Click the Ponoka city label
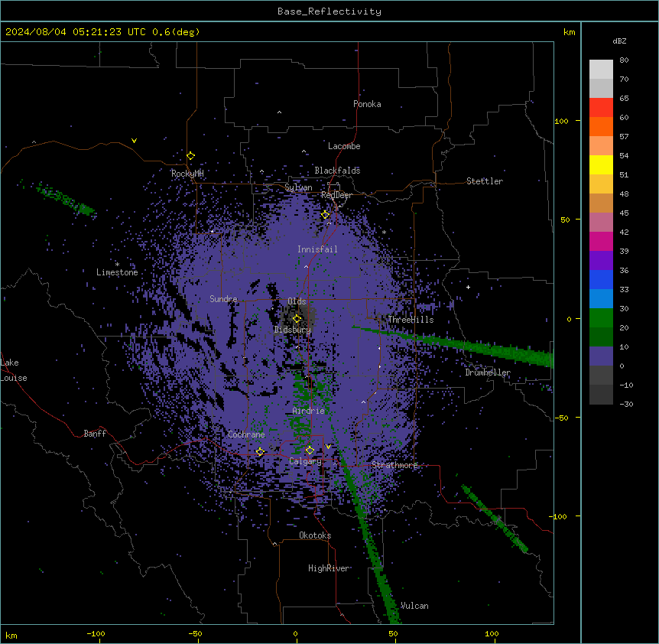 point(367,104)
